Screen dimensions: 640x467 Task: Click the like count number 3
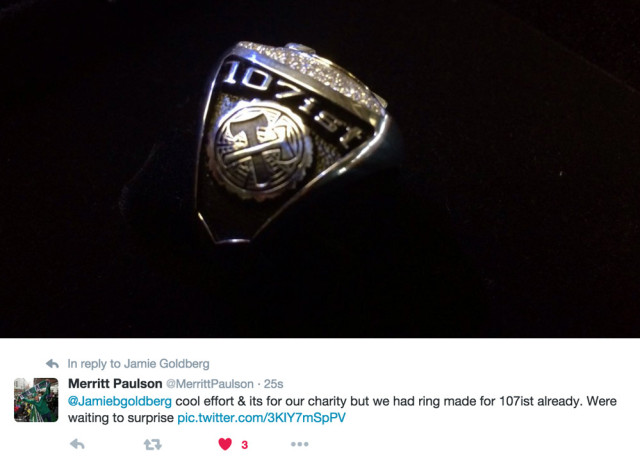pyautogui.click(x=244, y=445)
